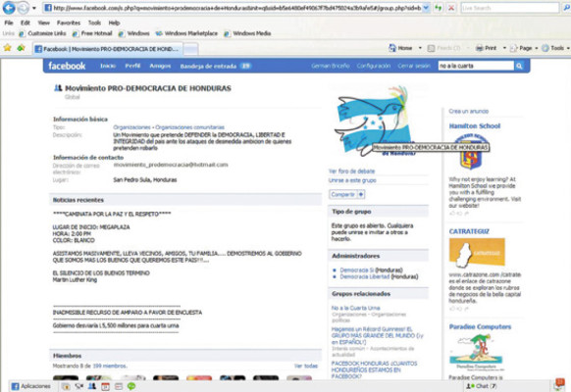Click the Compartir button
This screenshot has height=392, width=571.
347,195
